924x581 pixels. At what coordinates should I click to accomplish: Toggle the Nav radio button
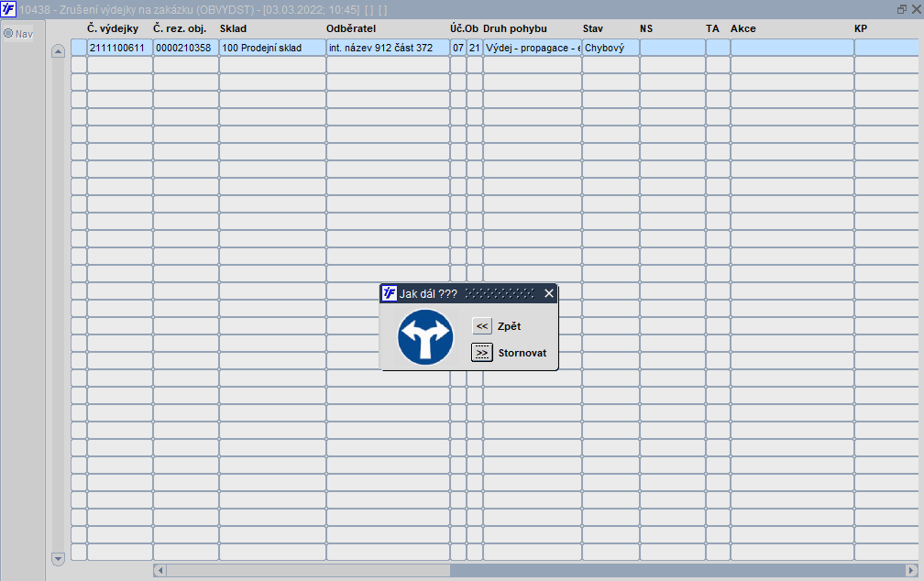coord(8,34)
